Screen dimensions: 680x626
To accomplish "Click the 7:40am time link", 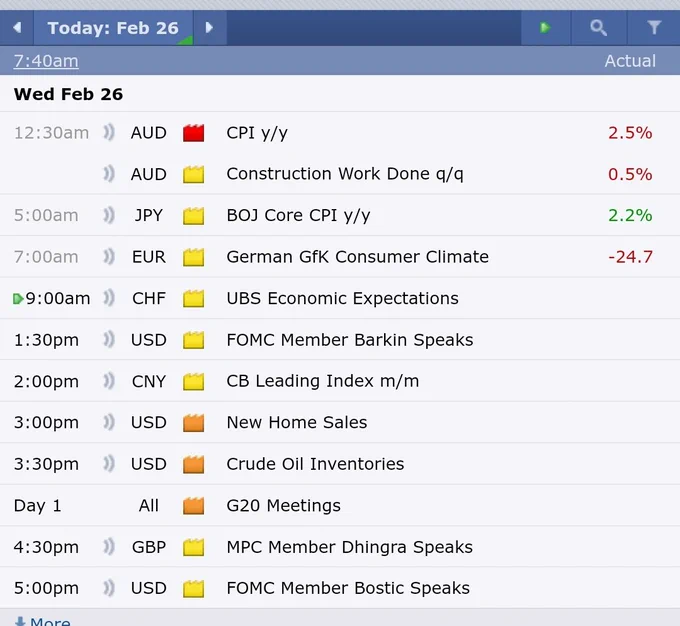I will pyautogui.click(x=46, y=61).
